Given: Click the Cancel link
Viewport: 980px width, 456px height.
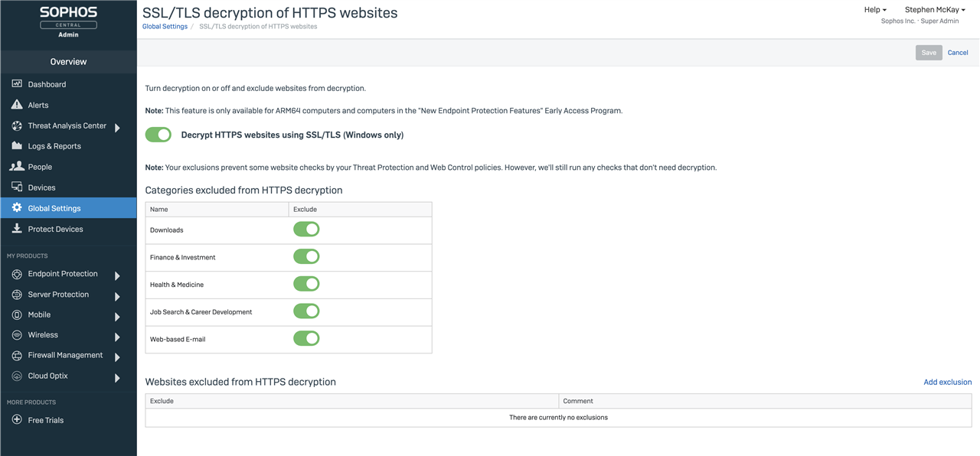Looking at the screenshot, I should pos(958,53).
